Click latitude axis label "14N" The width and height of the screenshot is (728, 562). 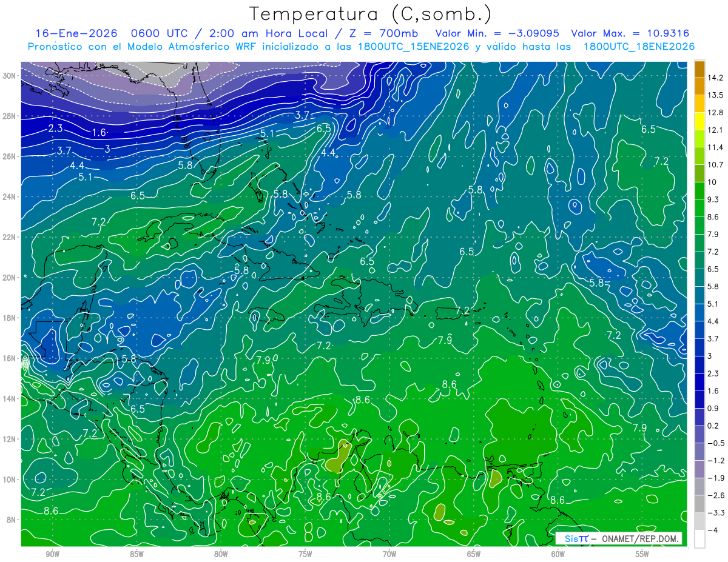point(9,399)
